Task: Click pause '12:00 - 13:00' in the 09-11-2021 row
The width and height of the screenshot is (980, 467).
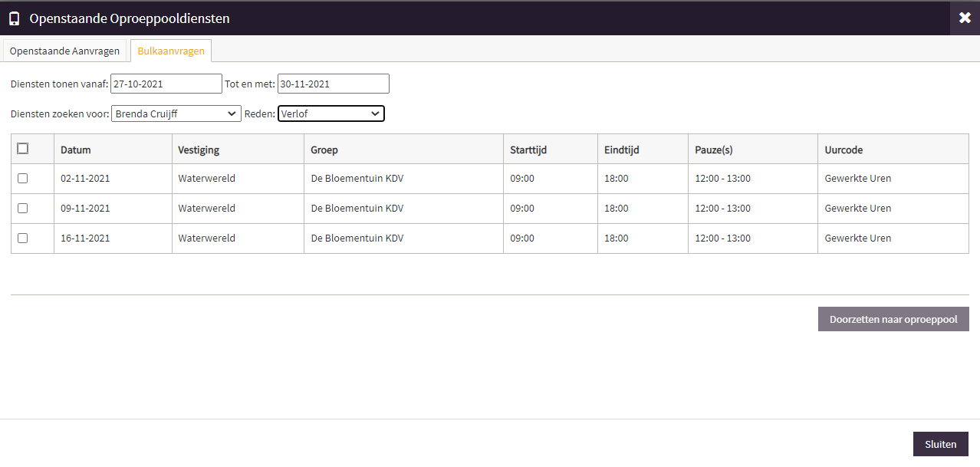Action: (x=723, y=208)
